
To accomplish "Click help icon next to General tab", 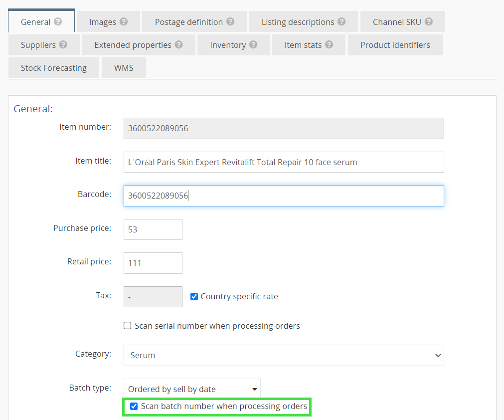I will pyautogui.click(x=58, y=22).
